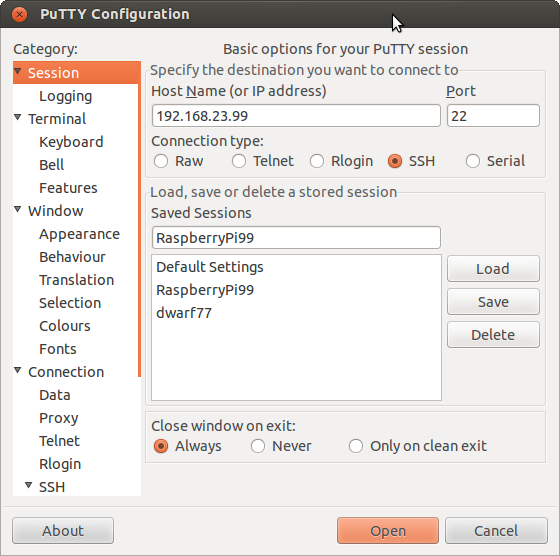Click the category tree scrollbar
The width and height of the screenshot is (560, 556).
(139, 219)
